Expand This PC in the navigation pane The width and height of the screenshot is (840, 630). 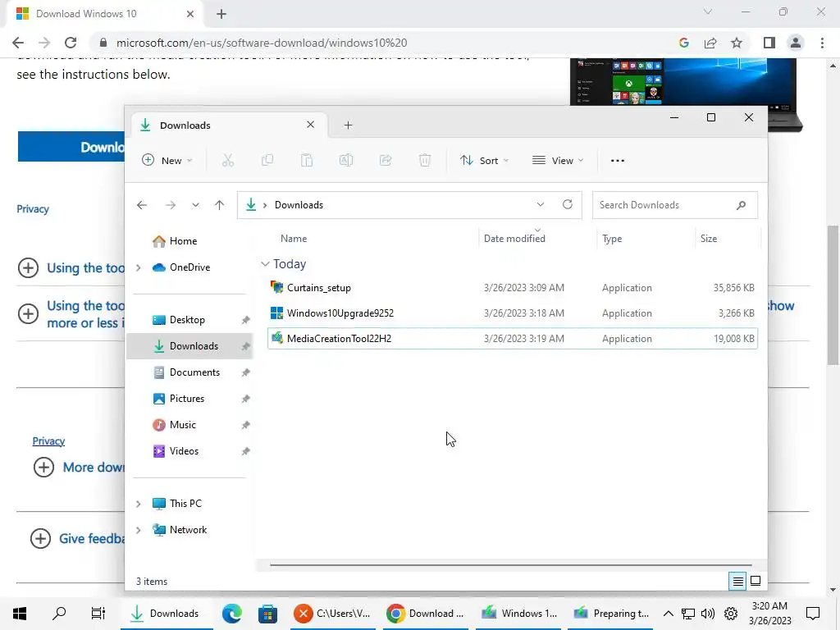(x=138, y=504)
